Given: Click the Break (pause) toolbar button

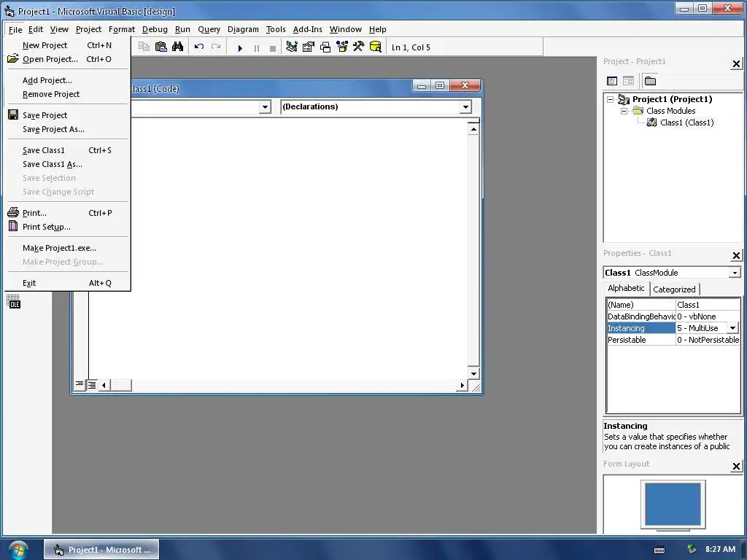Looking at the screenshot, I should (256, 47).
